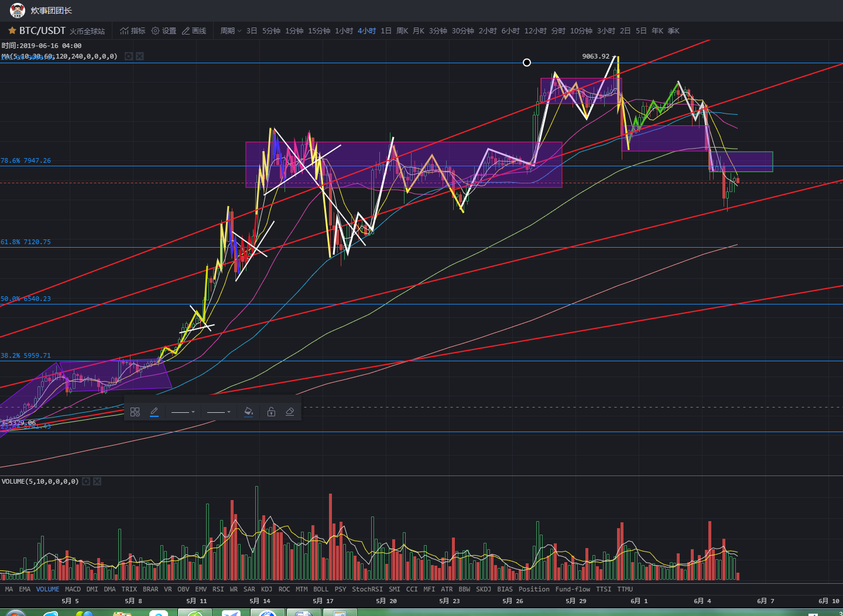
Task: Switch timeframe to 30分钟
Action: click(x=463, y=30)
